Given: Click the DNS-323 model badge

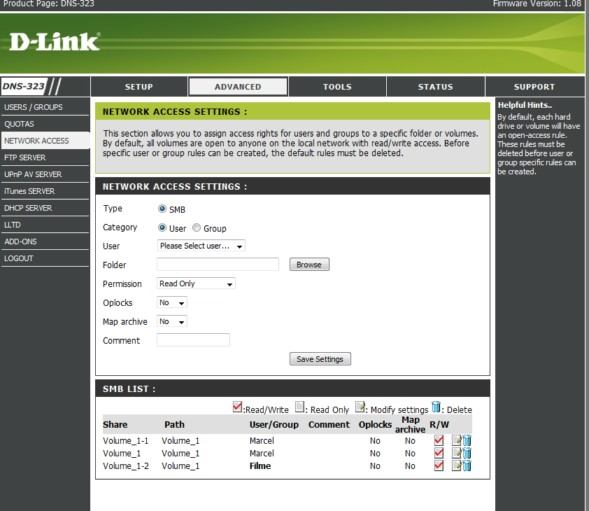Looking at the screenshot, I should point(24,86).
